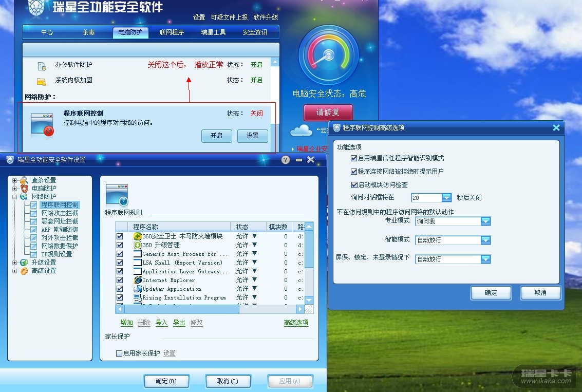Click the 请修复 button
582x392 pixels.
[x=328, y=113]
